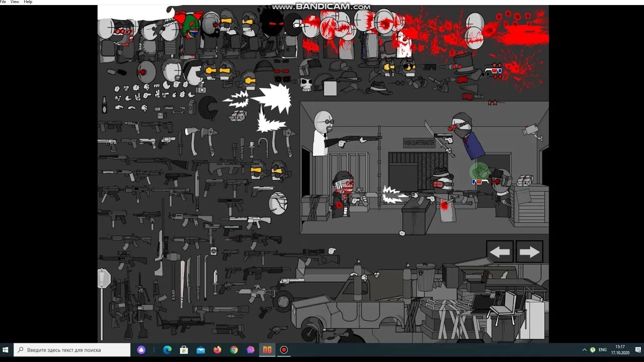Grab the milk carton prop

pos(192,107)
